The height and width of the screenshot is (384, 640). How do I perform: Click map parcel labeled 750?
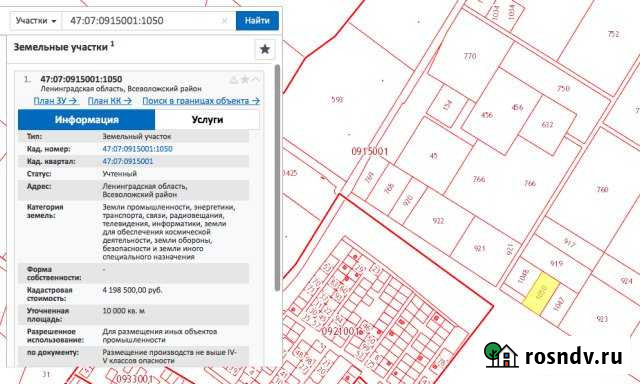click(x=563, y=88)
